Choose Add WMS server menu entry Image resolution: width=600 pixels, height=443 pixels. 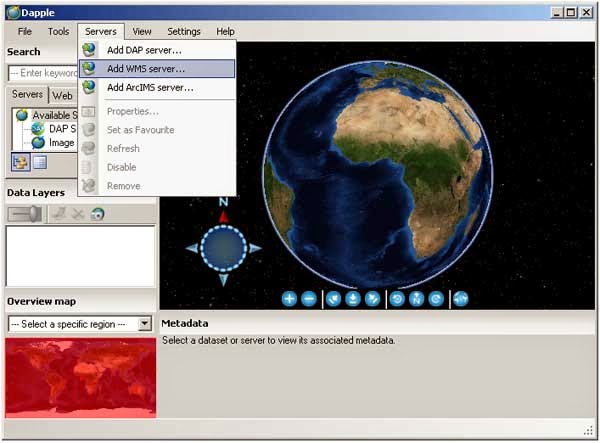157,69
